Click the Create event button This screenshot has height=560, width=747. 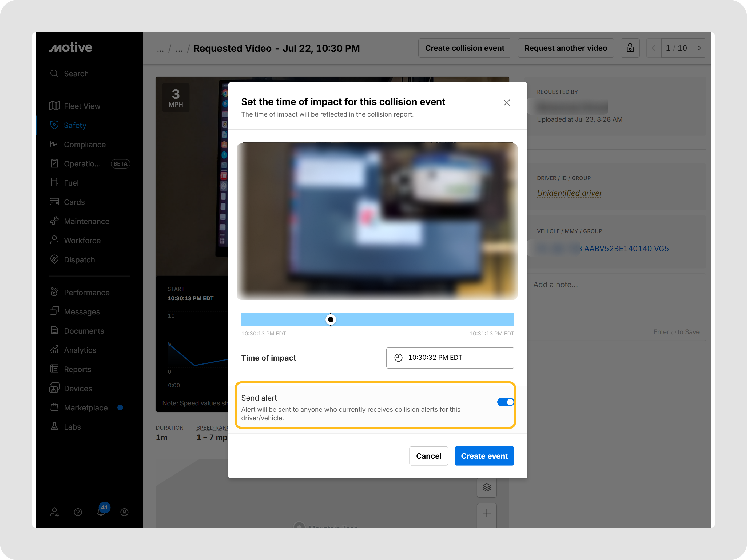[x=484, y=456]
